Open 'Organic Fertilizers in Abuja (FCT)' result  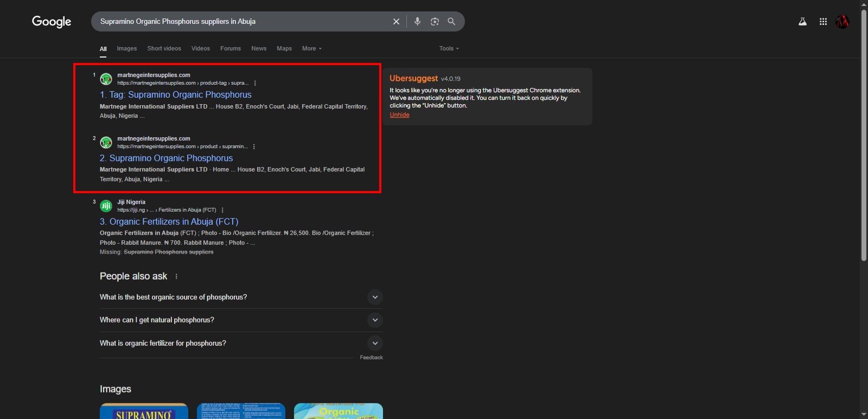(x=169, y=222)
